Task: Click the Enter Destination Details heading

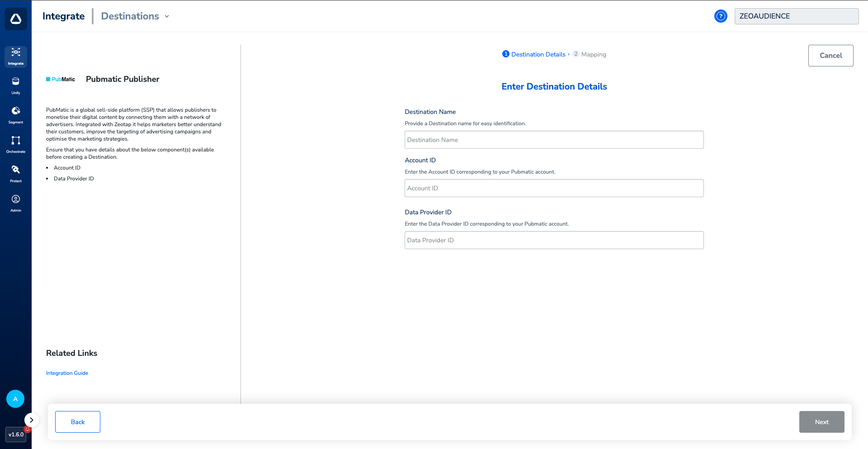Action: (x=554, y=86)
